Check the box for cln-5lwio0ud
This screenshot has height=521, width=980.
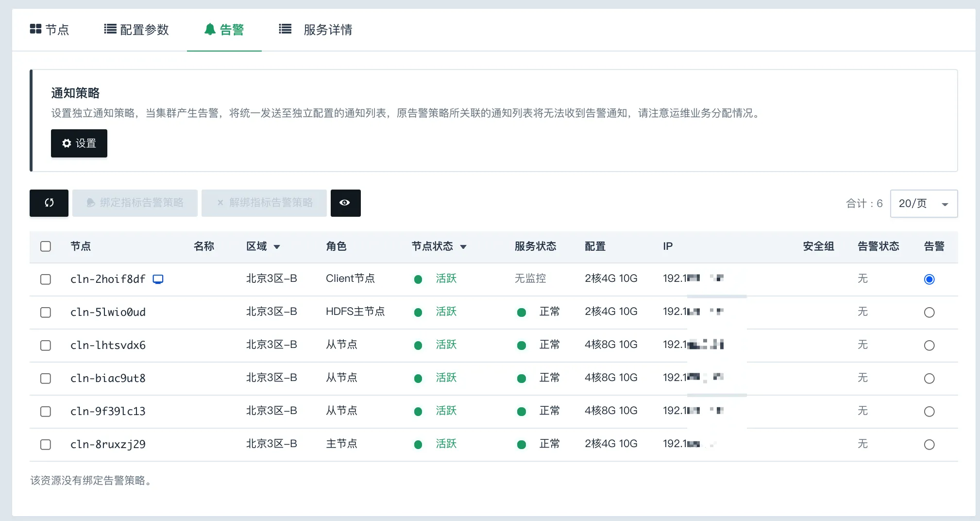46,313
